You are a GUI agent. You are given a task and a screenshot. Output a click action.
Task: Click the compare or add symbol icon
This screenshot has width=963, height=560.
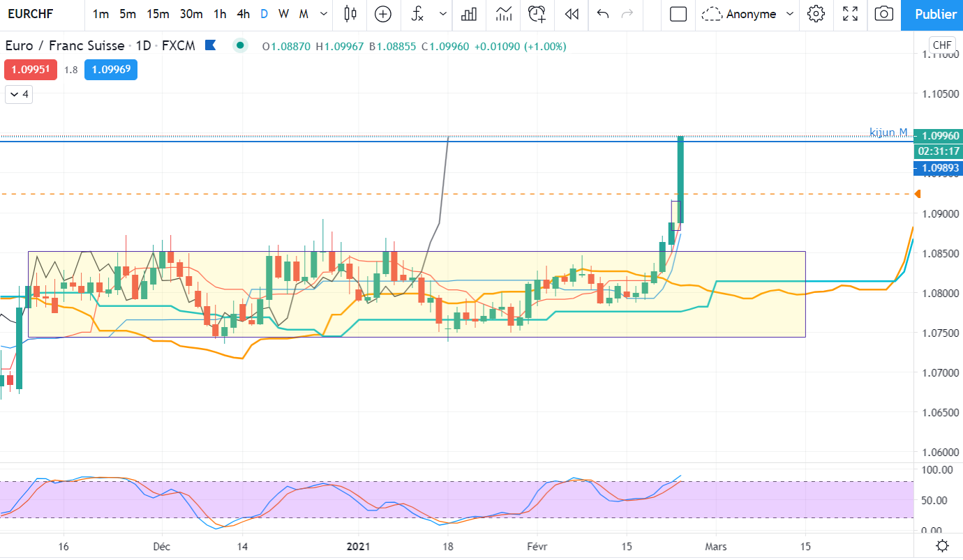(383, 14)
